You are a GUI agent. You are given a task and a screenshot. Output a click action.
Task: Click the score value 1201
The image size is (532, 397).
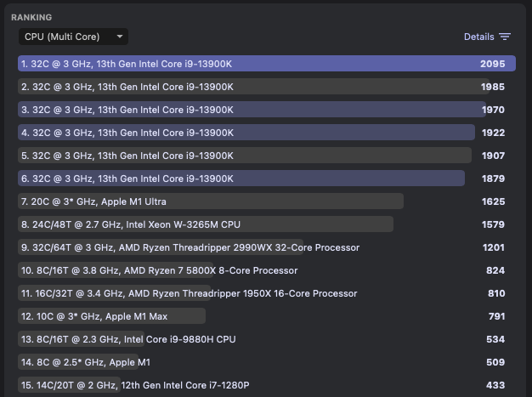[x=494, y=247]
